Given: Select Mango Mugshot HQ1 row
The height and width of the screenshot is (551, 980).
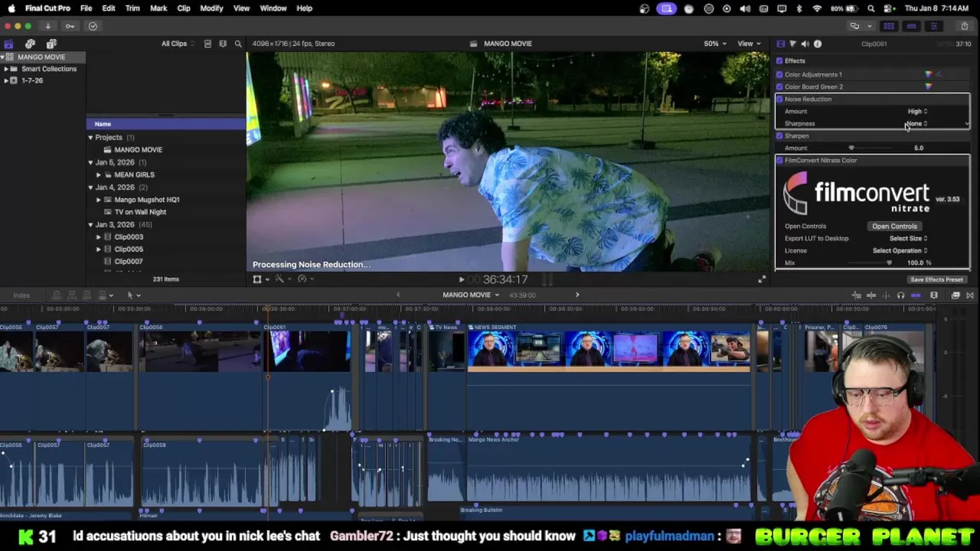Looking at the screenshot, I should (165, 199).
